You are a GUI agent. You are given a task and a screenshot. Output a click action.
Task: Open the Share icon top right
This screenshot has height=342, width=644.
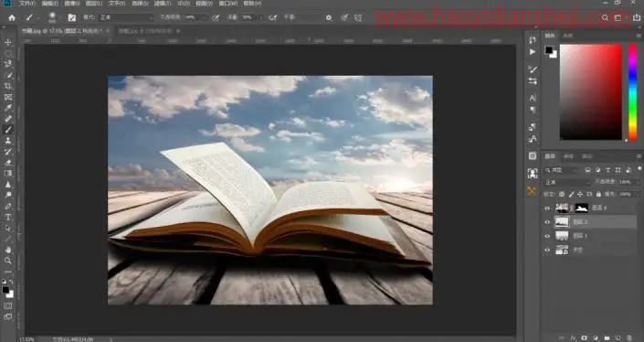[637, 17]
